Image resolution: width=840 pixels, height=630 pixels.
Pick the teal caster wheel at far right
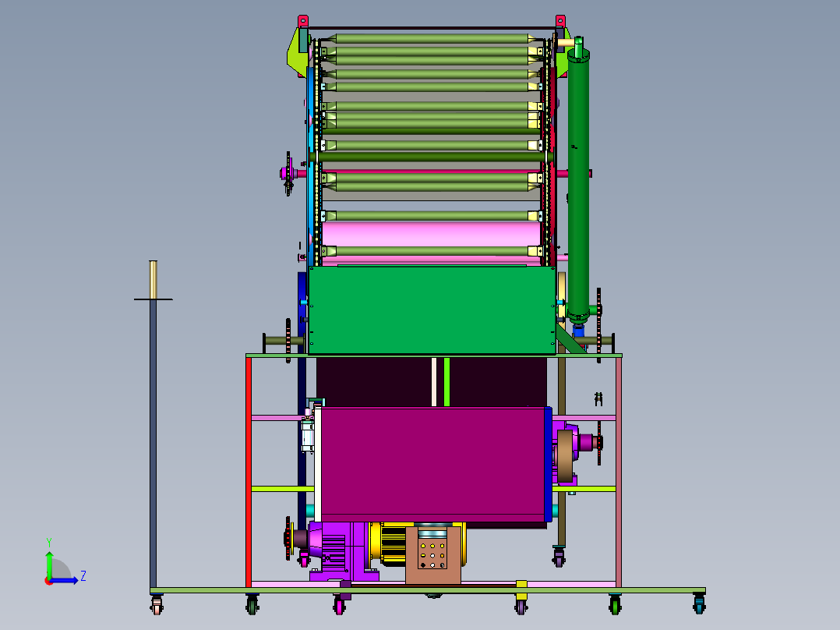click(x=699, y=605)
